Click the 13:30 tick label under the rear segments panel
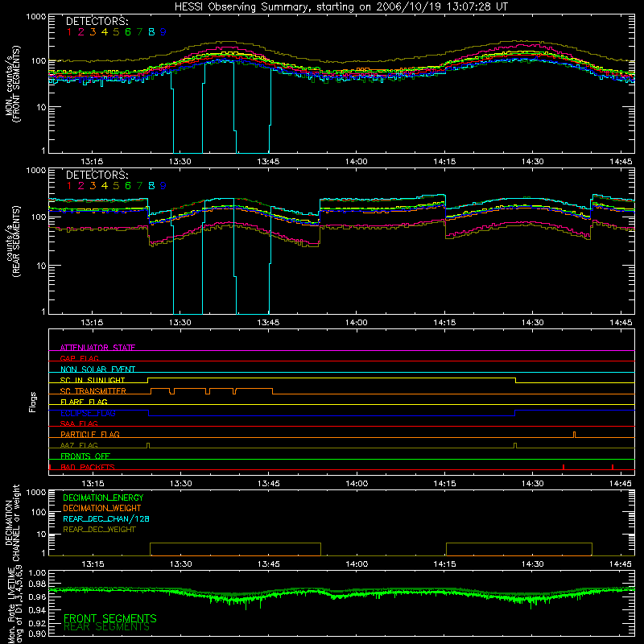 [x=180, y=323]
